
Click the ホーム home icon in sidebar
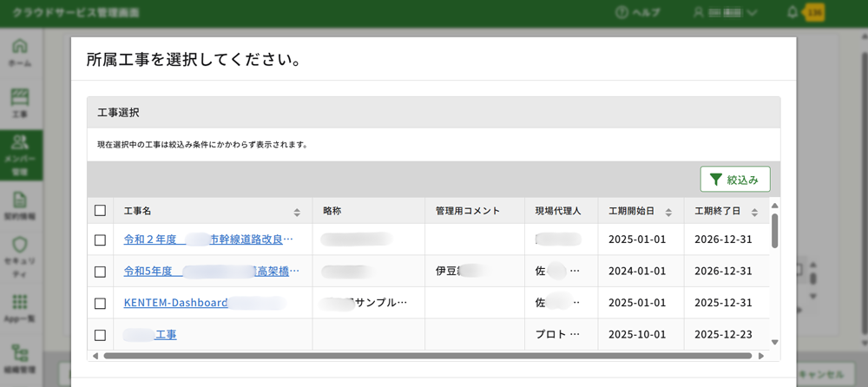point(20,47)
